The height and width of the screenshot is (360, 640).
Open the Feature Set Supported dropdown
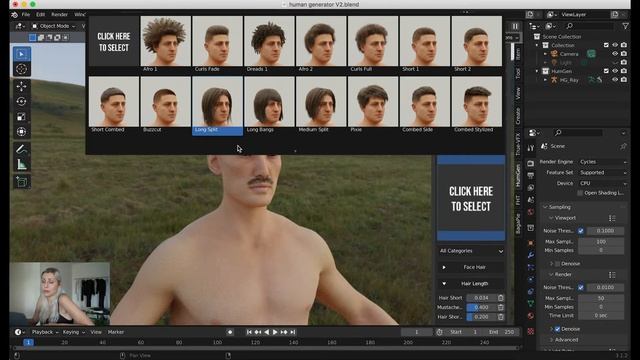point(603,173)
